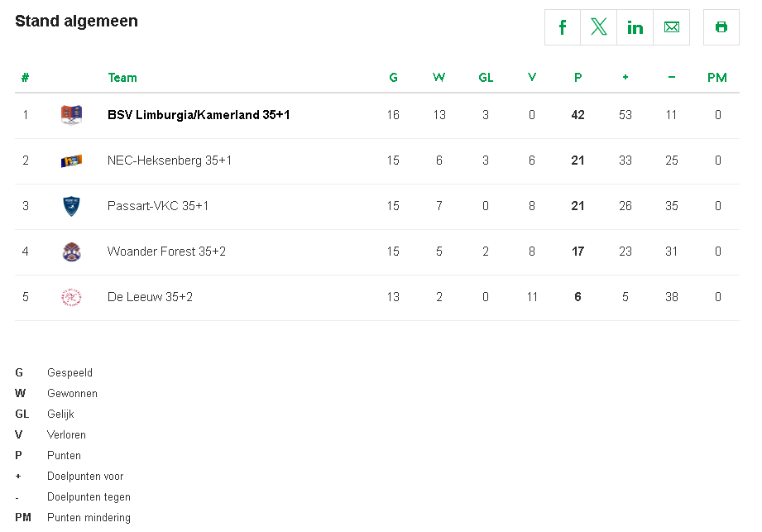Click the Team column header
This screenshot has height=532, width=762.
(122, 78)
